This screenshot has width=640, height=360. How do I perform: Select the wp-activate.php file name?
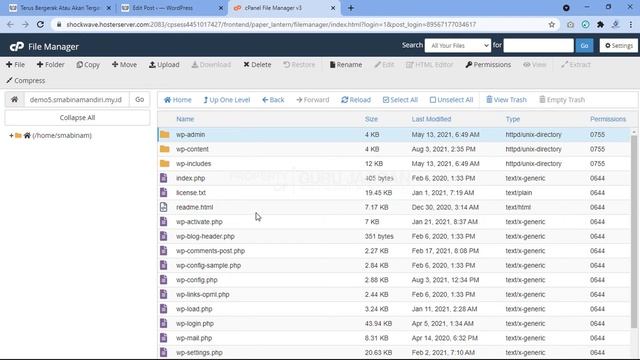[x=199, y=222]
